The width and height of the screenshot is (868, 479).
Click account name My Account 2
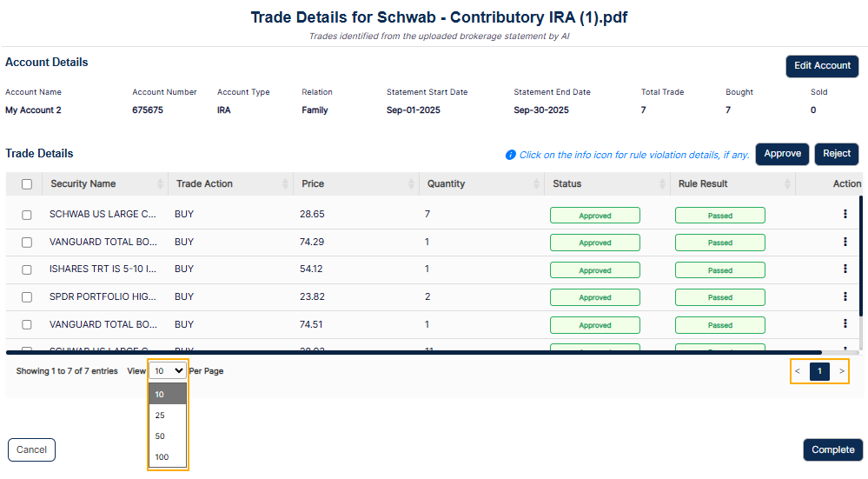pyautogui.click(x=33, y=110)
